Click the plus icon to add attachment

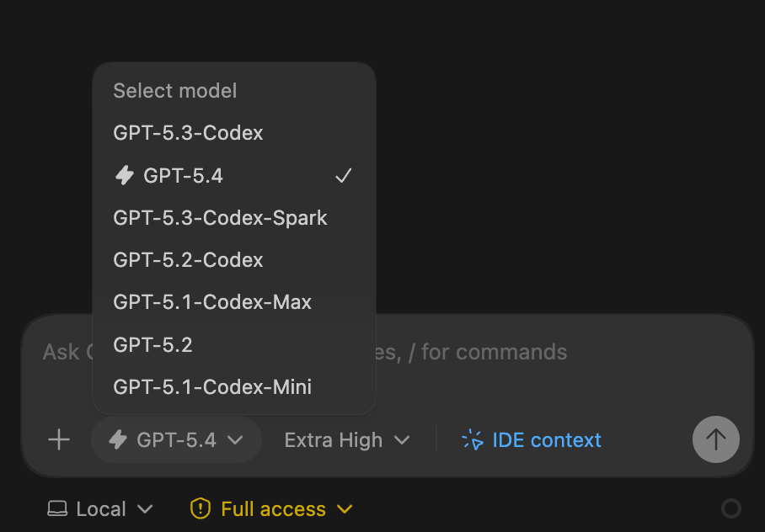59,439
